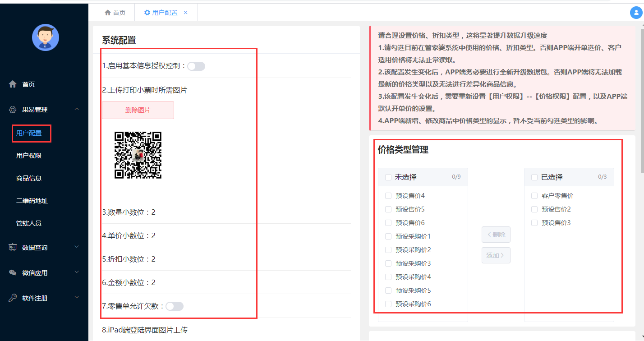Screen dimensions: 644x341
Task: Click the 4.单价小数位：2 row
Action: (226, 235)
